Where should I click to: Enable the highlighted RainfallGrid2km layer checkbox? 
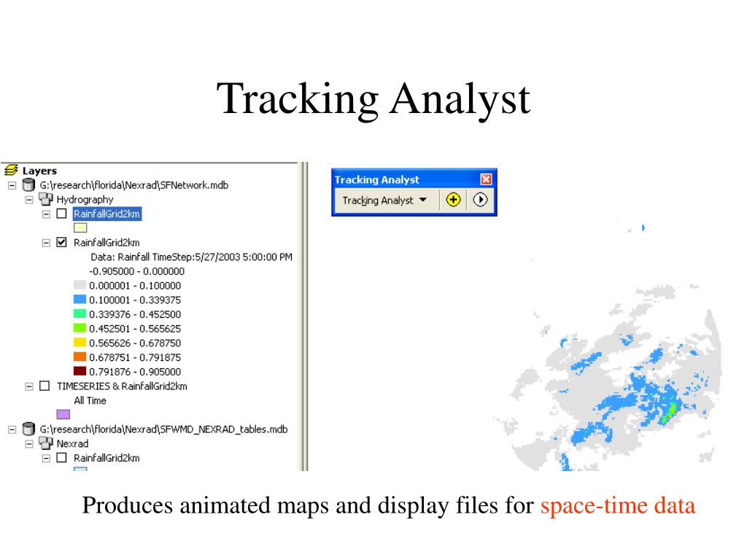[61, 214]
